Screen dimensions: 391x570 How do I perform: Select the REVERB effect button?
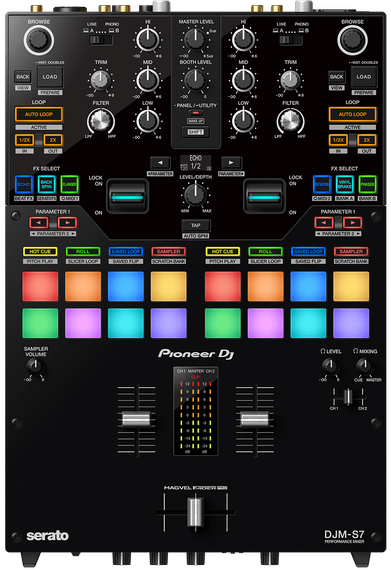322,185
